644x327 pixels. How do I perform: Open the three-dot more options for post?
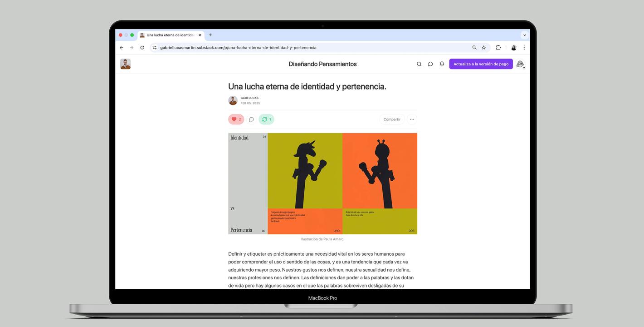coord(412,119)
